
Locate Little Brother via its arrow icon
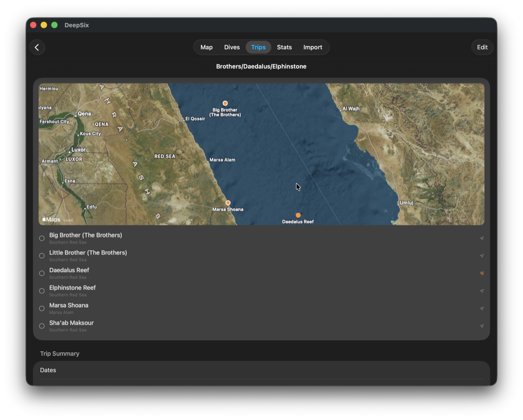pos(482,256)
